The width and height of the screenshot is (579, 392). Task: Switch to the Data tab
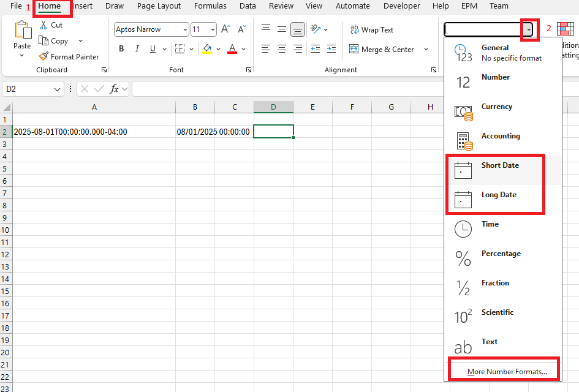(x=248, y=6)
